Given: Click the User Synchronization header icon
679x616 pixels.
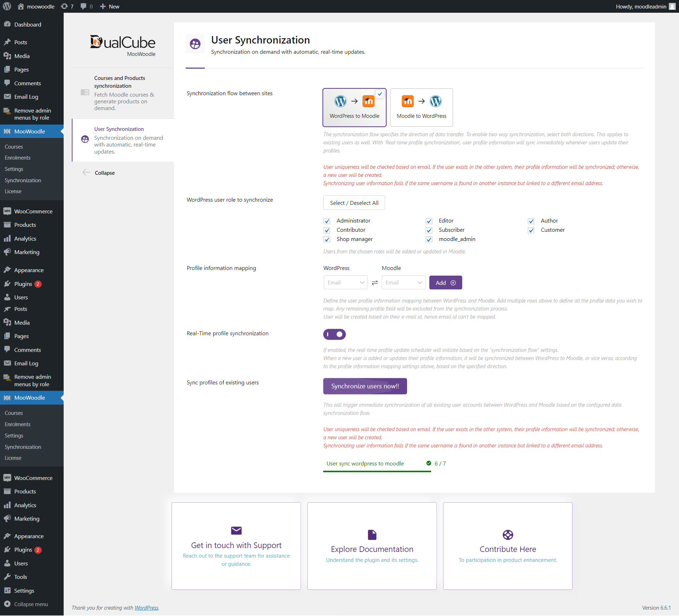Looking at the screenshot, I should point(195,44).
